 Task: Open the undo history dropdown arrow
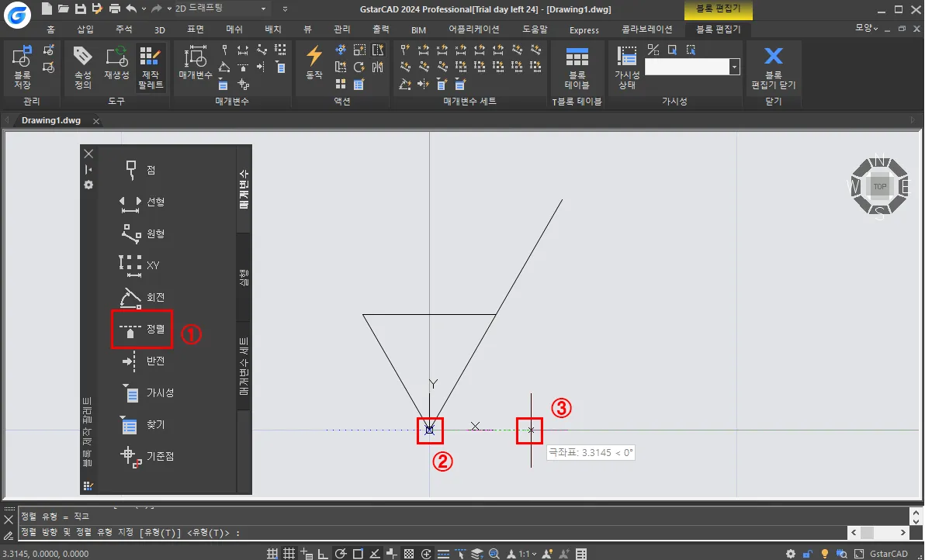(x=144, y=9)
